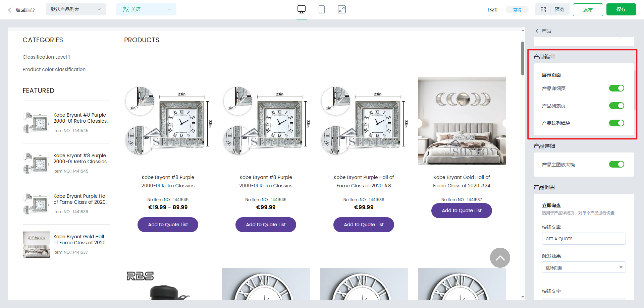The width and height of the screenshot is (644, 308).
Task: Toggle the 产品详细页 switch
Action: [x=616, y=88]
